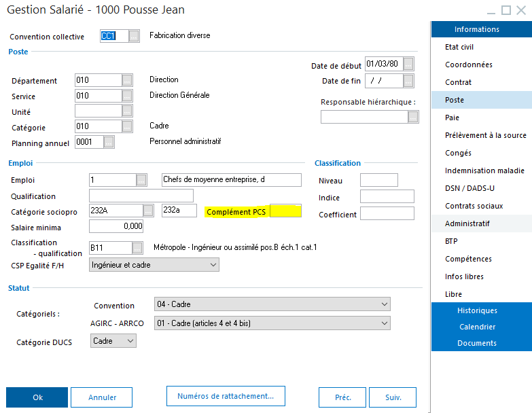Screen dimensions: 532x413
Task: Click the Service field lookup button
Action: (x=127, y=96)
